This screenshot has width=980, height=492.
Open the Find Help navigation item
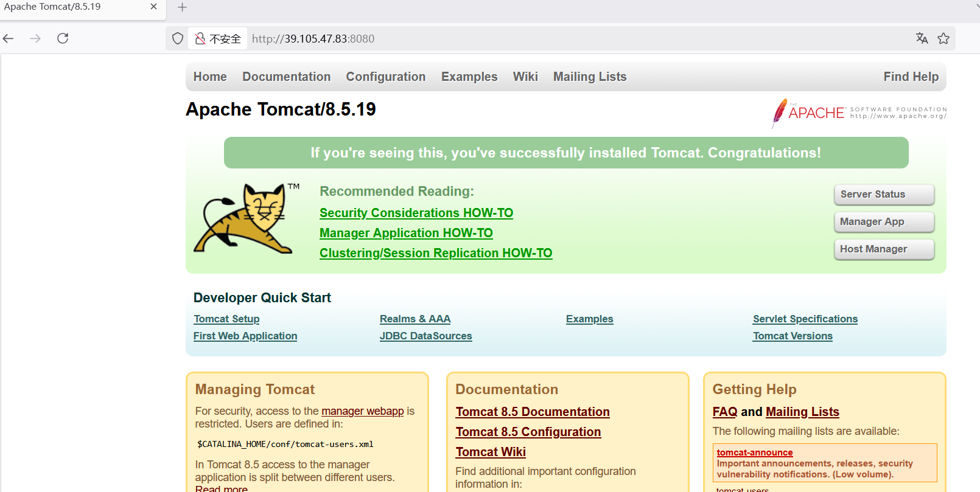911,77
